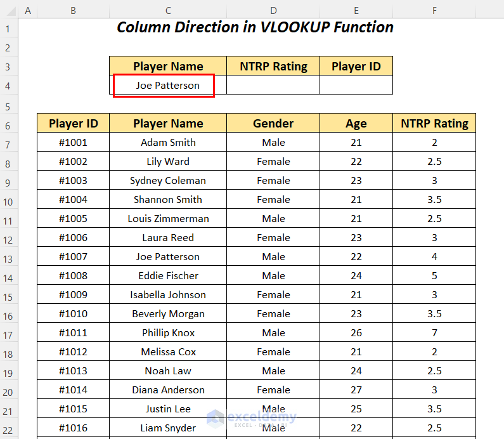Select the cell '#1011'
The image size is (504, 439).
pyautogui.click(x=74, y=332)
